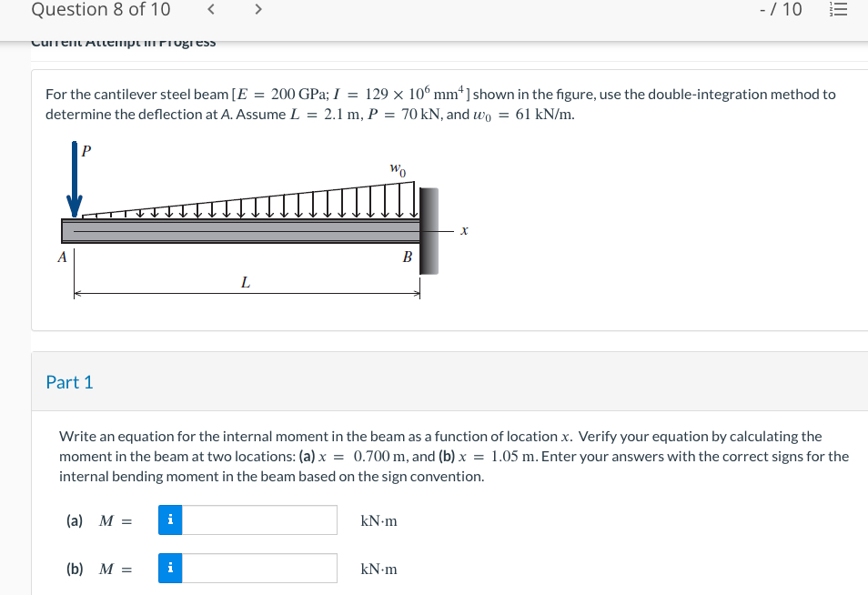Select the blue info button beside part (b)
The width and height of the screenshot is (868, 595).
click(x=169, y=568)
